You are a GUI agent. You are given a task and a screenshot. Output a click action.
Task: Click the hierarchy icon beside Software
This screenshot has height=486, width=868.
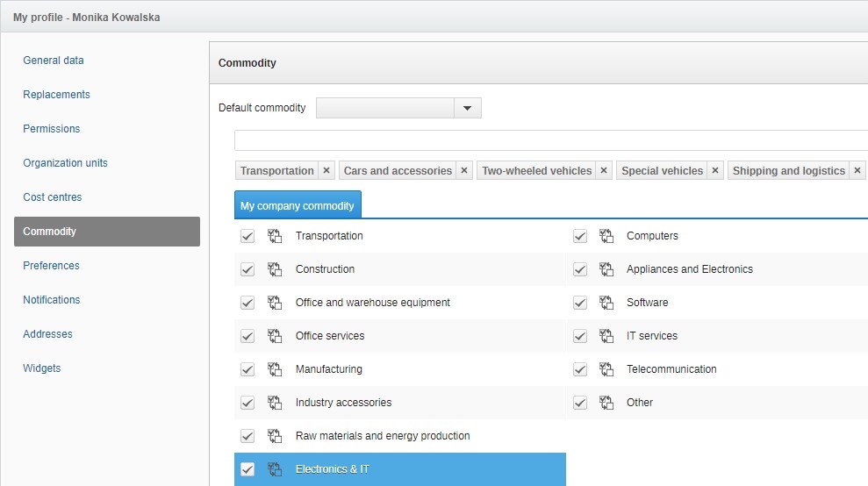[x=606, y=303]
